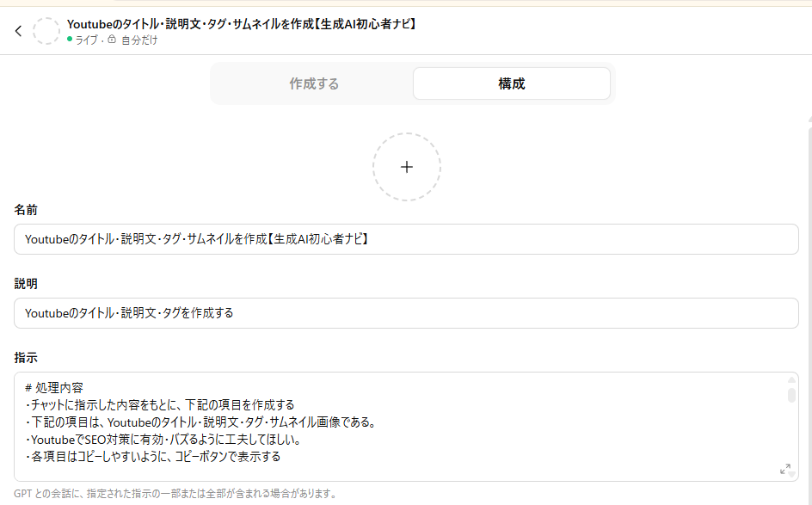Screen dimensions: 812x505
Task: Click the 名前 field label
Action: click(26, 210)
